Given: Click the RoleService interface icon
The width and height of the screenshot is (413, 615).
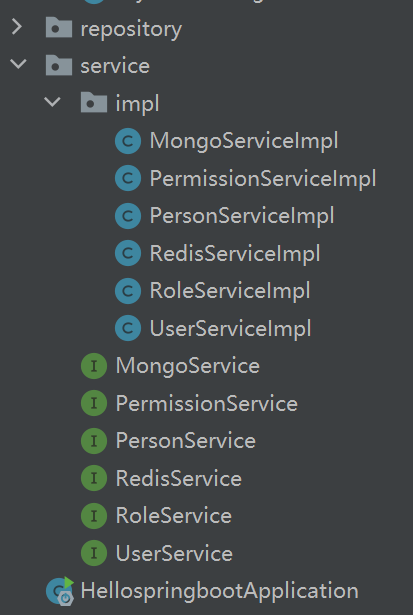Looking at the screenshot, I should pos(94,515).
